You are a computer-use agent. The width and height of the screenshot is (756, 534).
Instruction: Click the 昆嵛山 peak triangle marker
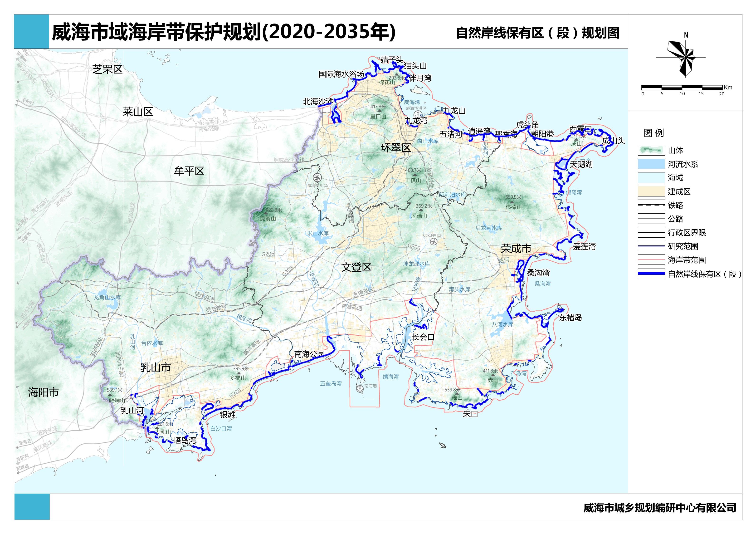click(266, 214)
